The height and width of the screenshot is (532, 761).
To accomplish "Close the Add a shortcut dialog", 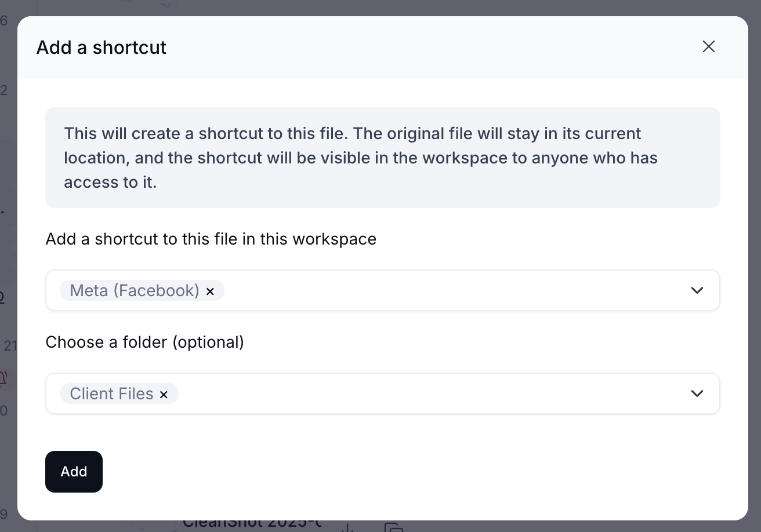I will tap(708, 47).
